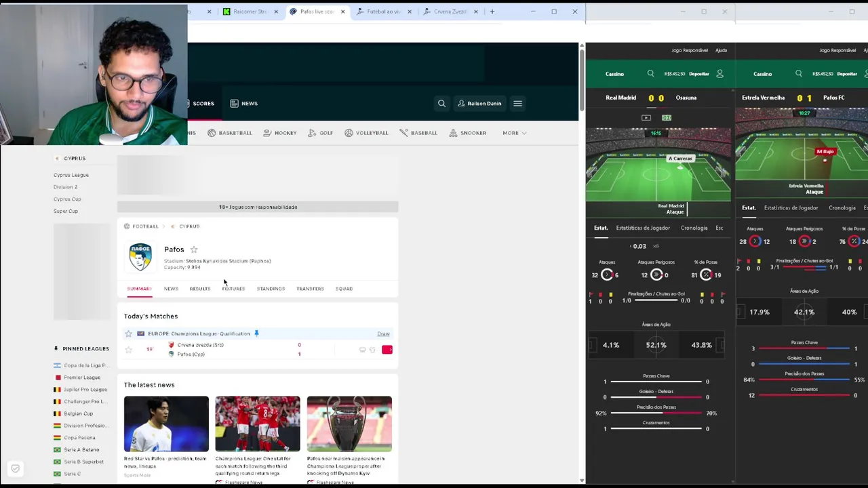Open account profile icon in Real Madrid window
The image size is (868, 488).
pyautogui.click(x=719, y=74)
